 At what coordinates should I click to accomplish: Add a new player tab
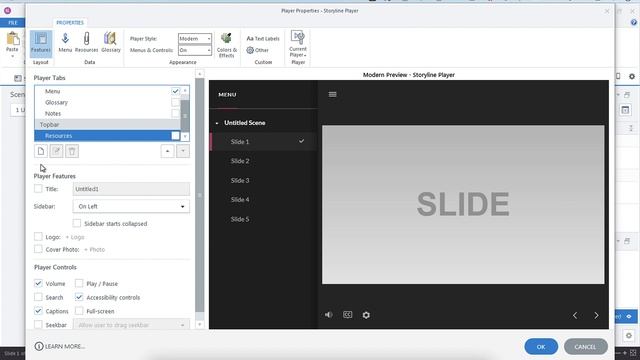(41, 151)
